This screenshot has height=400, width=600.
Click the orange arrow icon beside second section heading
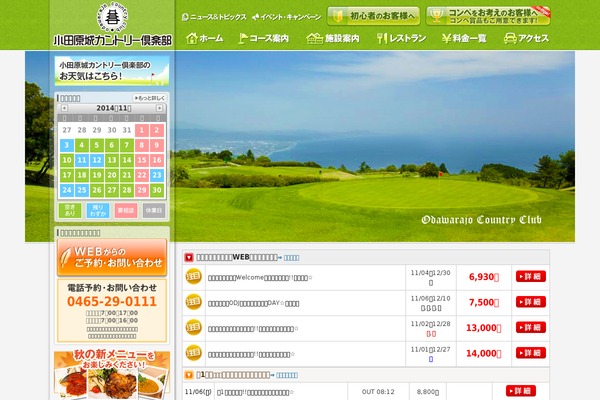tap(189, 375)
